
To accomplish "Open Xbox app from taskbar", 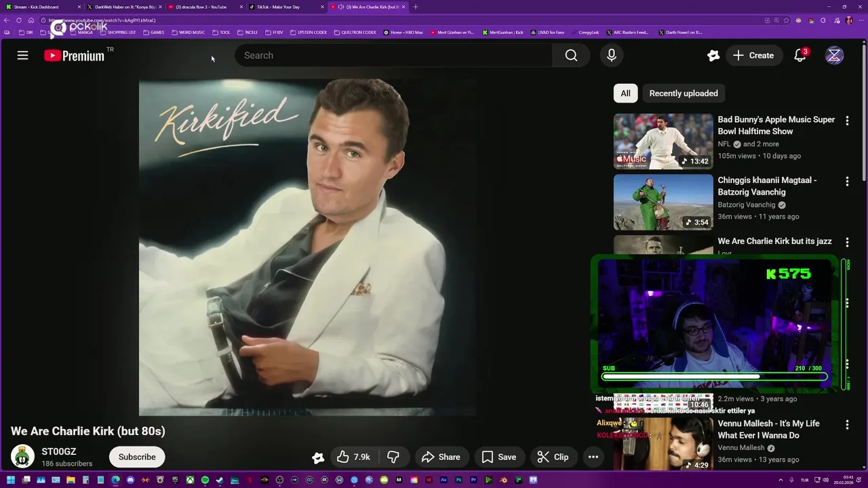I will click(190, 480).
